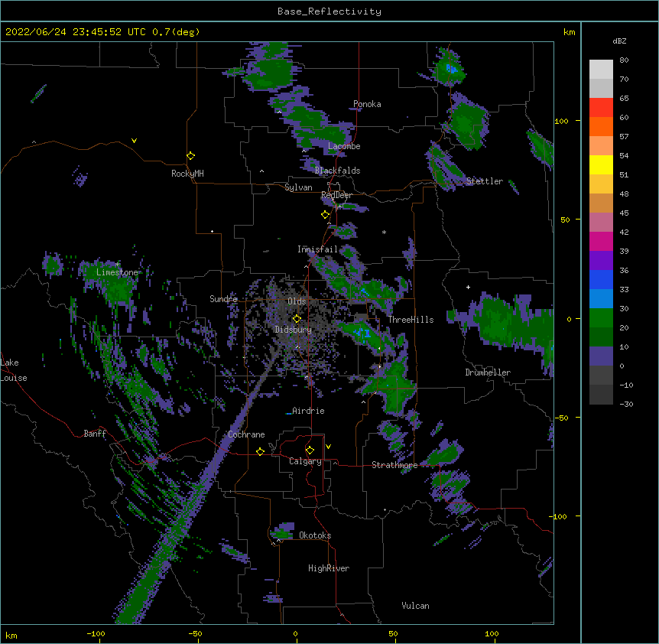Select the ThreeHills label
The image size is (659, 644).
[x=411, y=320]
